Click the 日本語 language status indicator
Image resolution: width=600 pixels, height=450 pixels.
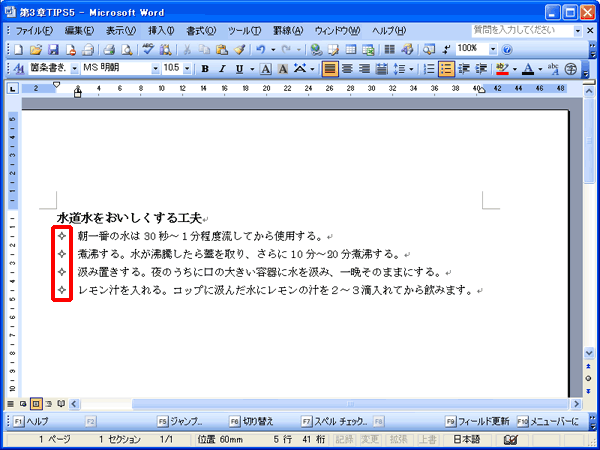tap(467, 440)
